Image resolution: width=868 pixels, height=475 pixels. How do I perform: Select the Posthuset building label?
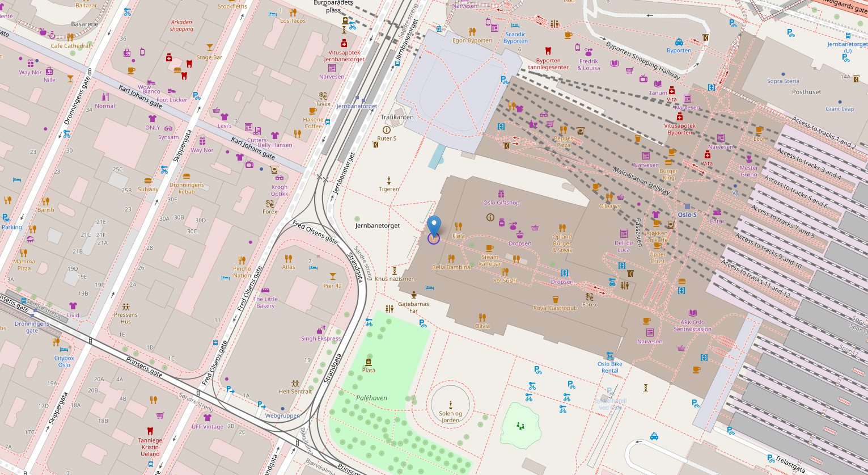[806, 92]
